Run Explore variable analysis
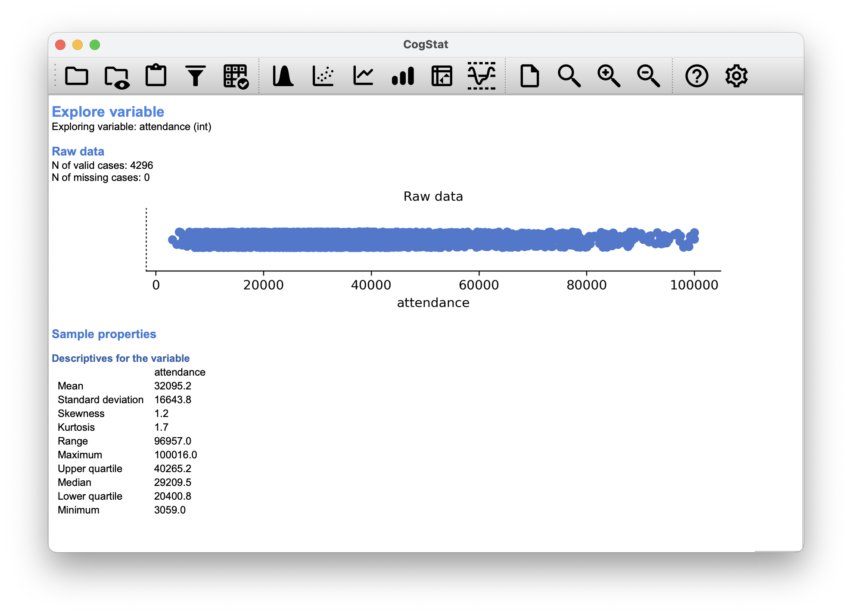 tap(284, 75)
